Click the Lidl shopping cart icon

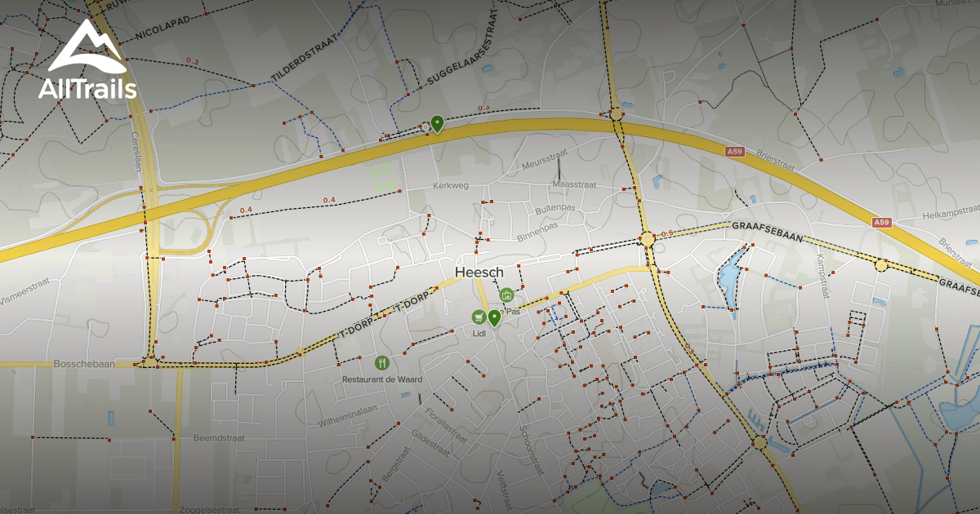pyautogui.click(x=478, y=317)
